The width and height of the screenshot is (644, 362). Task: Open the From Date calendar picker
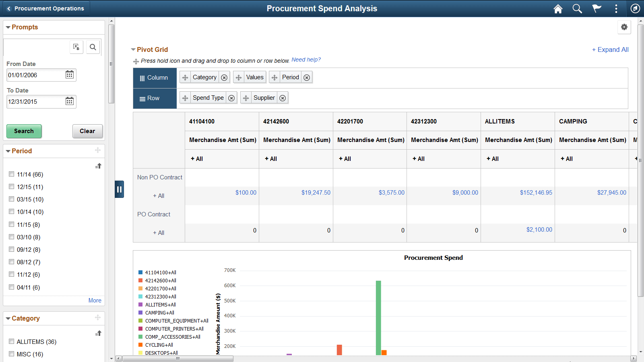pos(69,74)
